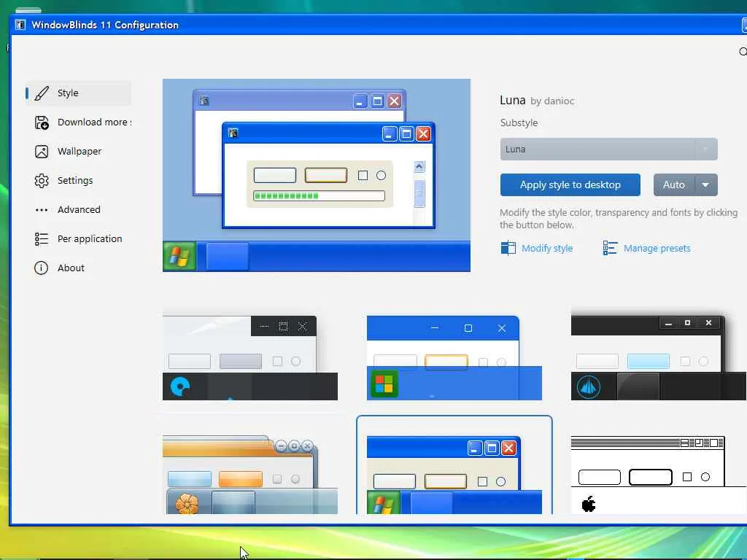Select the dark taskbar style with blue swirl logo
The image size is (747, 560).
click(250, 357)
